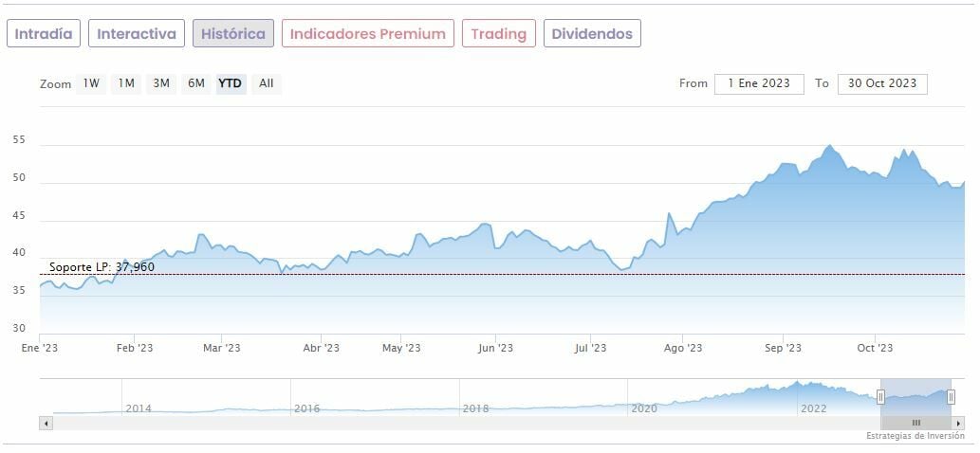Switch to the Interactiva tab
The image size is (980, 453).
click(x=137, y=34)
